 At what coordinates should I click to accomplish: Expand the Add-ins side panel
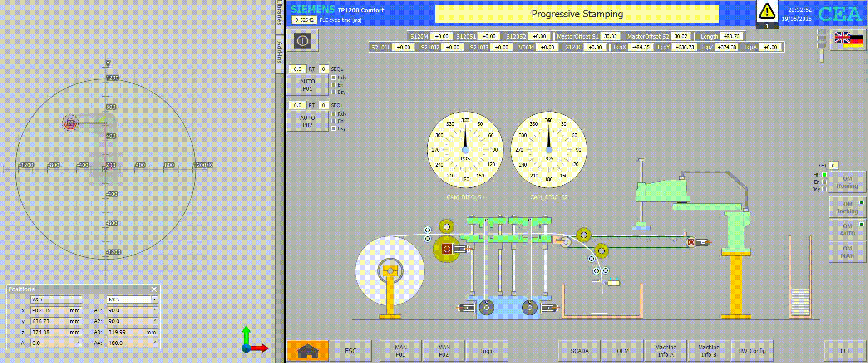280,52
